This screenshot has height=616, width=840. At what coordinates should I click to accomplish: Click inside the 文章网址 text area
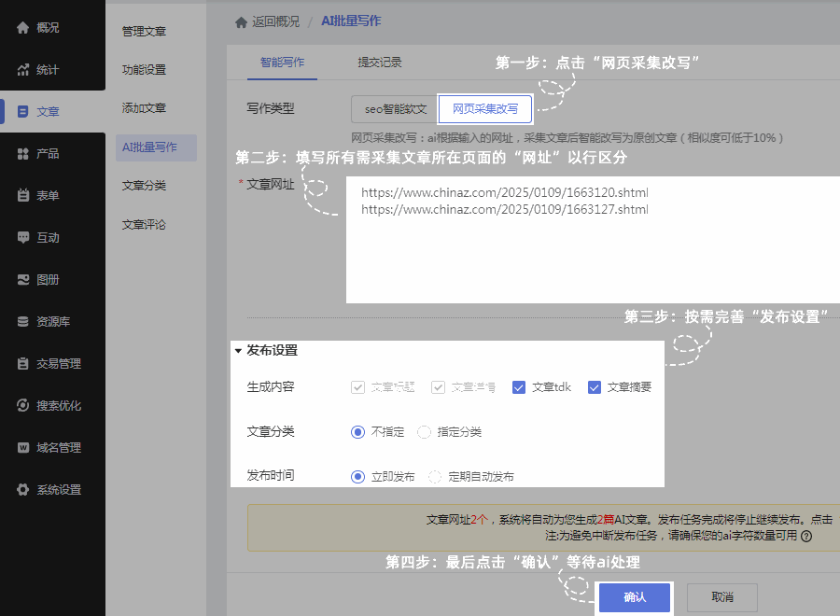(x=593, y=240)
